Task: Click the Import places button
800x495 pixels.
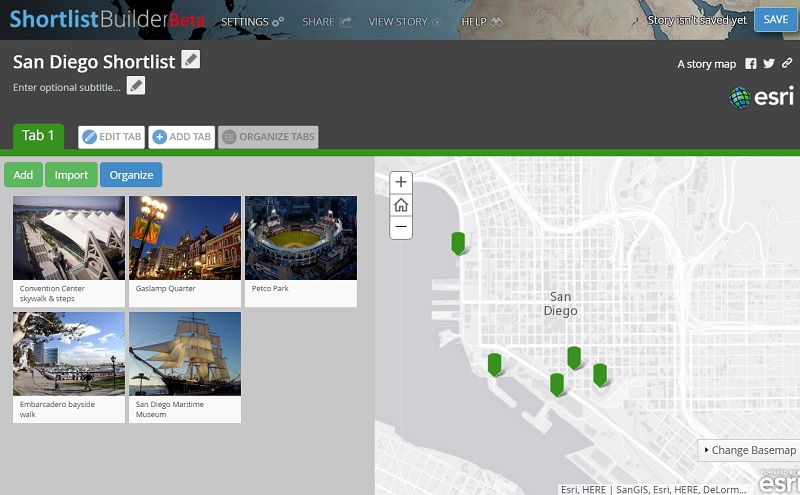Action: (x=71, y=175)
